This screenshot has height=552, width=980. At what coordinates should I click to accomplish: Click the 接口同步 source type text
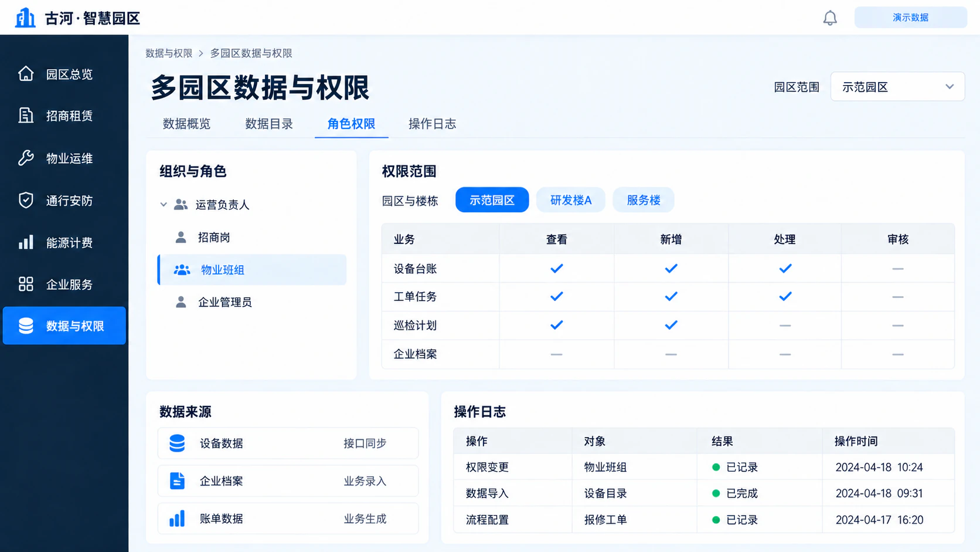pos(365,443)
